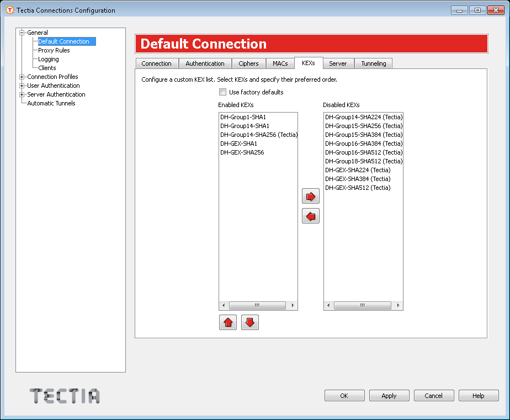Open the Tunneling tab

click(374, 63)
